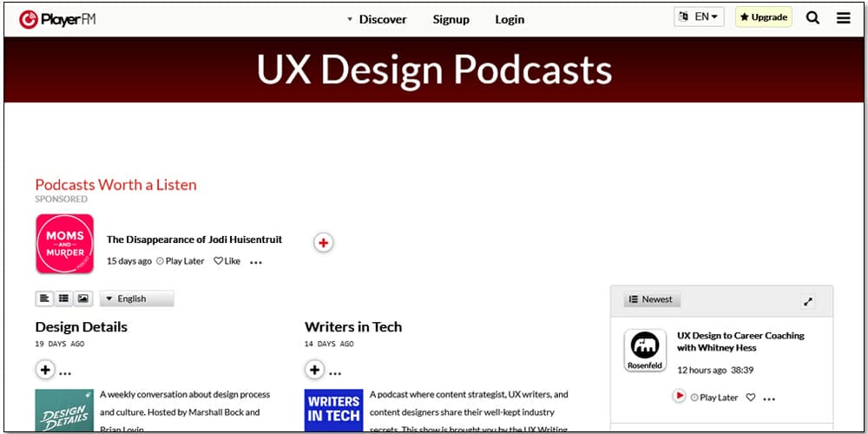This screenshot has width=868, height=434.
Task: Open the English language filter dropdown
Action: 137,299
